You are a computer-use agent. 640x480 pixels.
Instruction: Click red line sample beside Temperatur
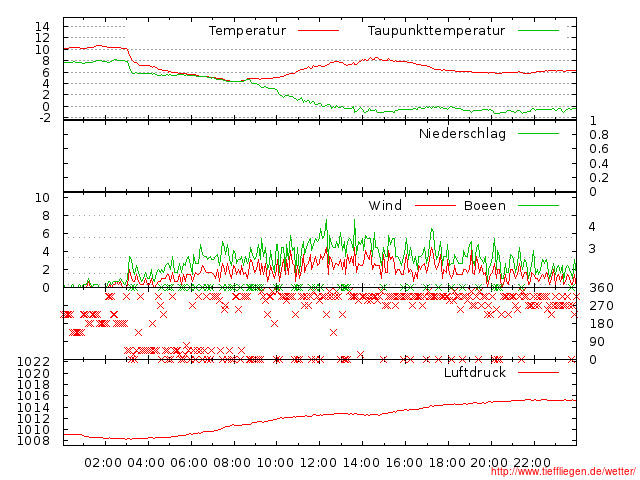pyautogui.click(x=318, y=31)
